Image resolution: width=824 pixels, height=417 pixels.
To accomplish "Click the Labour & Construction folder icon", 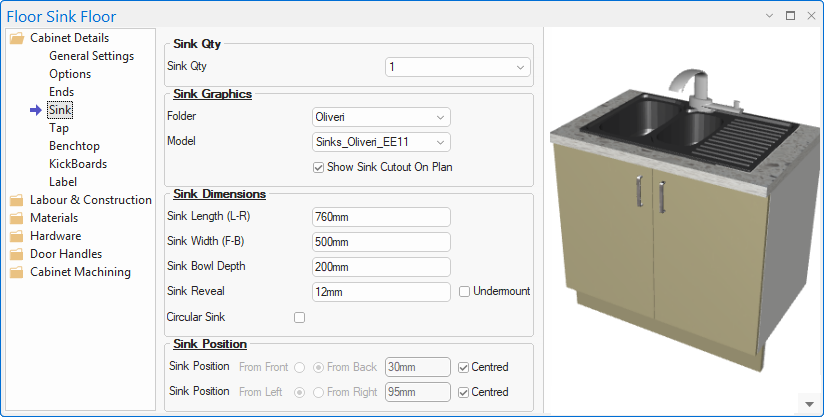I will pyautogui.click(x=16, y=200).
